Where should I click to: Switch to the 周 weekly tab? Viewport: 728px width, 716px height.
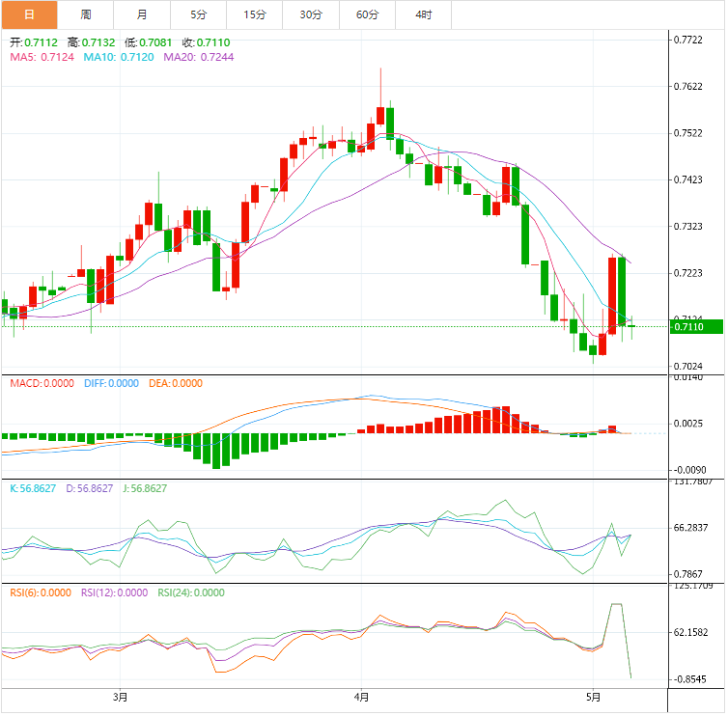click(x=86, y=14)
